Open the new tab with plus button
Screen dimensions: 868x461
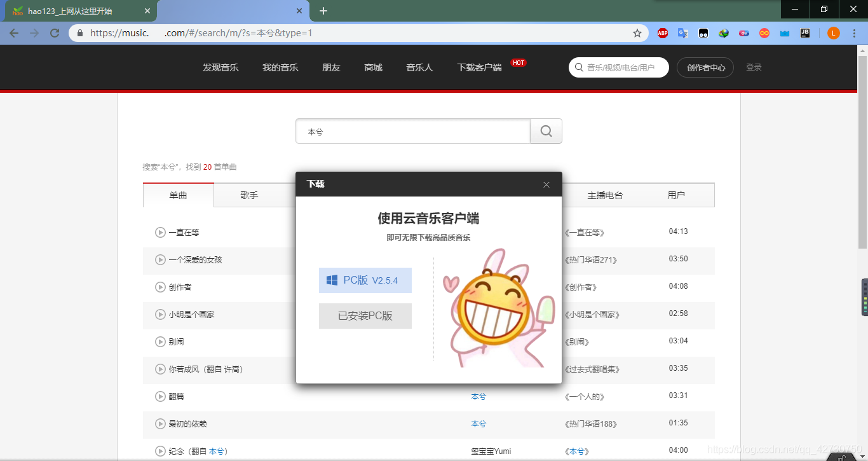click(x=324, y=10)
